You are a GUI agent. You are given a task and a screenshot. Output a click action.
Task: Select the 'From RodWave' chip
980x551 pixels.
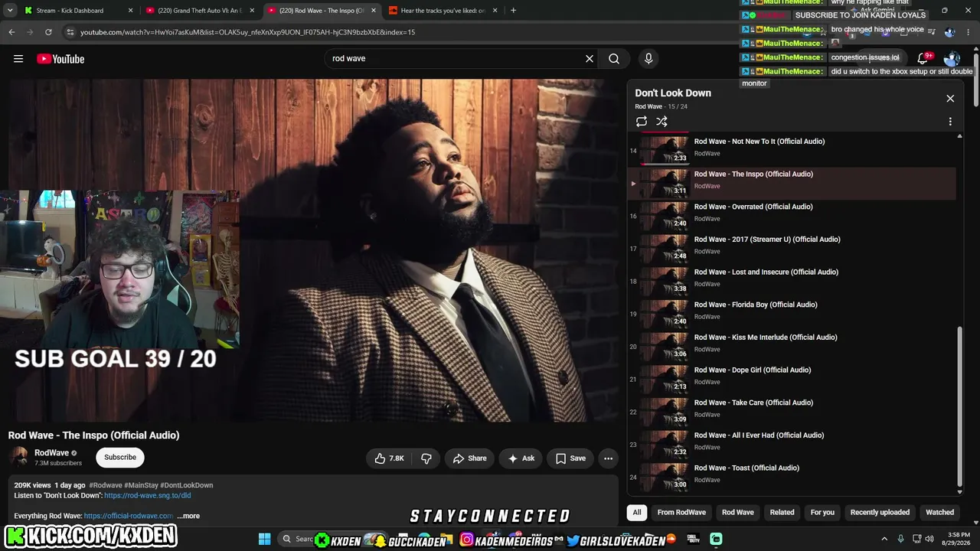pyautogui.click(x=681, y=513)
